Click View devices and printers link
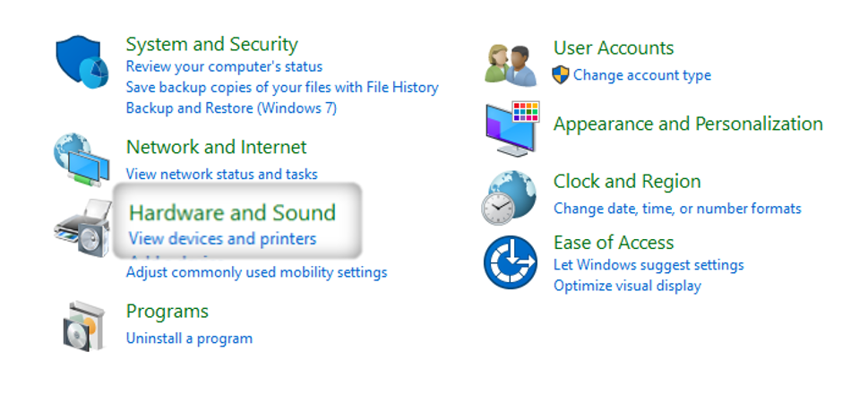The image size is (868, 394). [222, 238]
